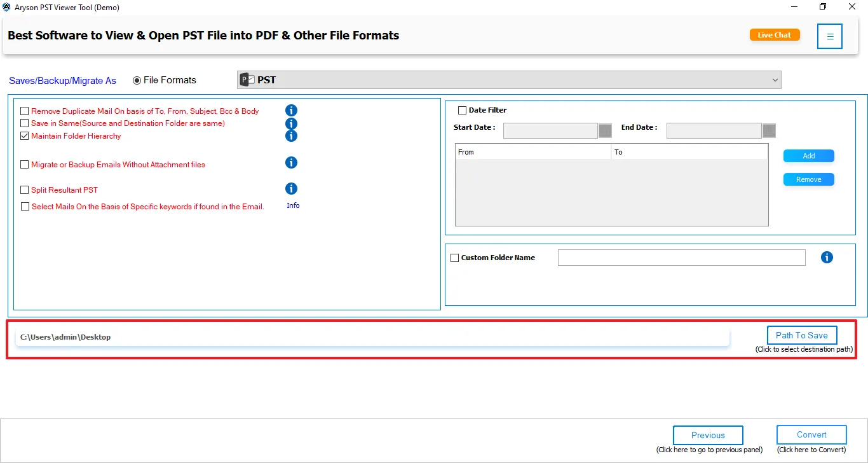
Task: Click the Live Chat button
Action: click(775, 35)
